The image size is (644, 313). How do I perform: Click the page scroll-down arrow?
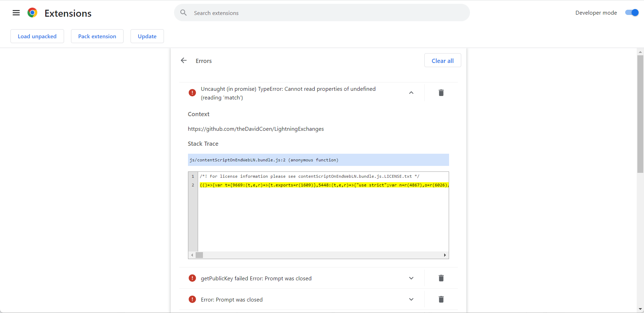pyautogui.click(x=640, y=309)
